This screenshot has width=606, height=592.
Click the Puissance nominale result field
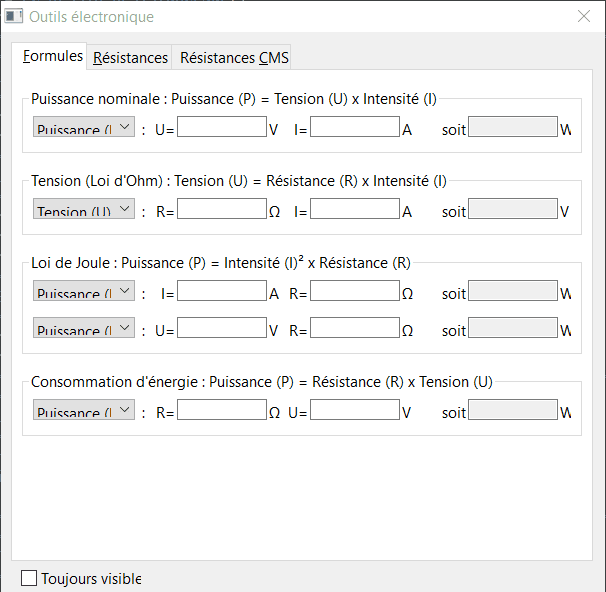(x=513, y=128)
